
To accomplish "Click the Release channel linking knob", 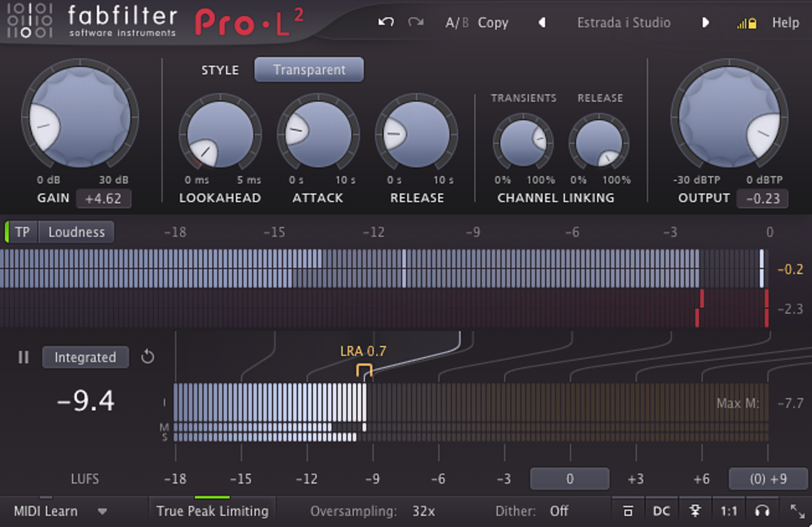I will tap(599, 143).
